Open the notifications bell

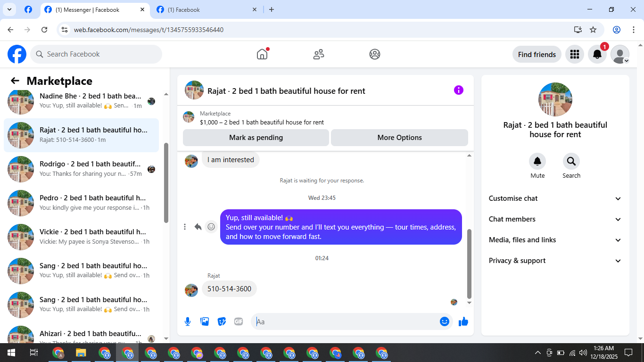(597, 54)
